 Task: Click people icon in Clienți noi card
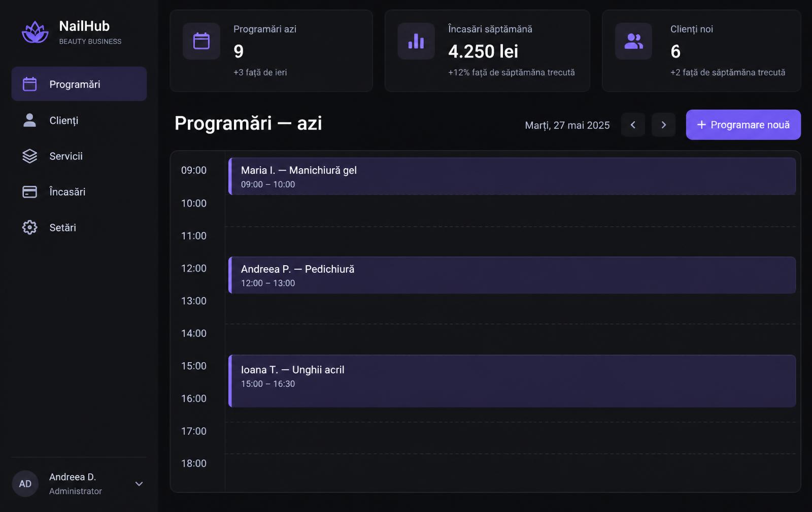pos(633,41)
